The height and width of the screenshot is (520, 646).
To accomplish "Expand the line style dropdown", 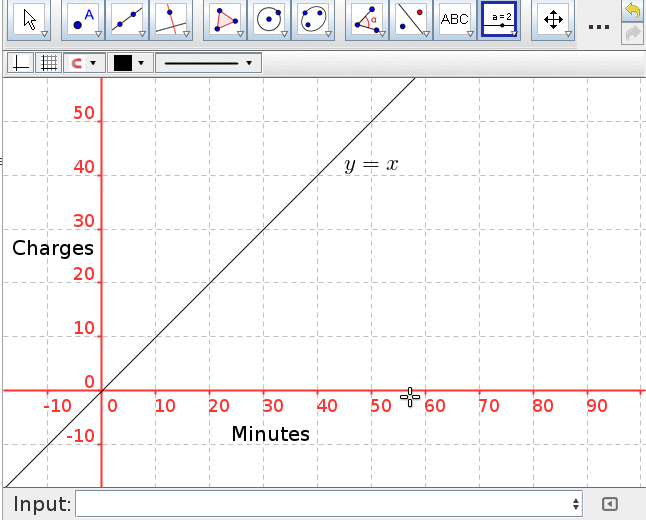I will pyautogui.click(x=207, y=63).
